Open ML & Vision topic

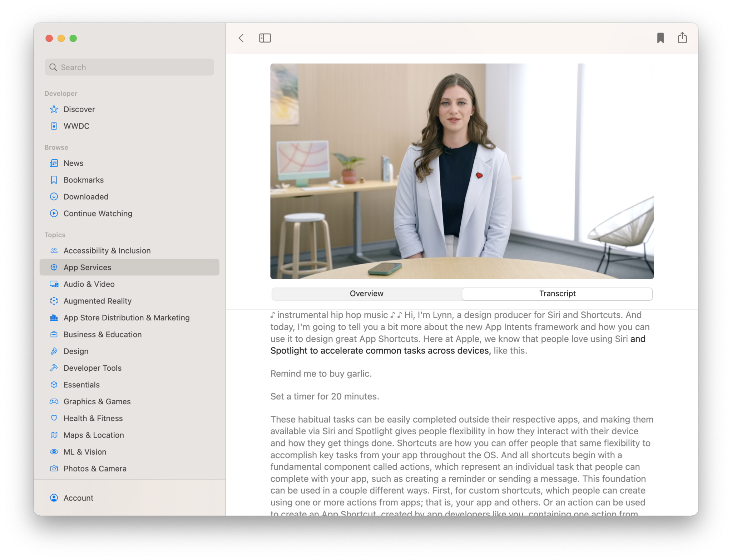click(85, 452)
